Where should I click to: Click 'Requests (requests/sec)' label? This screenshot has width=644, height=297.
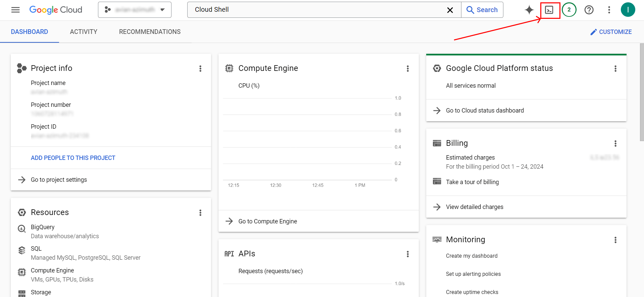coord(270,271)
